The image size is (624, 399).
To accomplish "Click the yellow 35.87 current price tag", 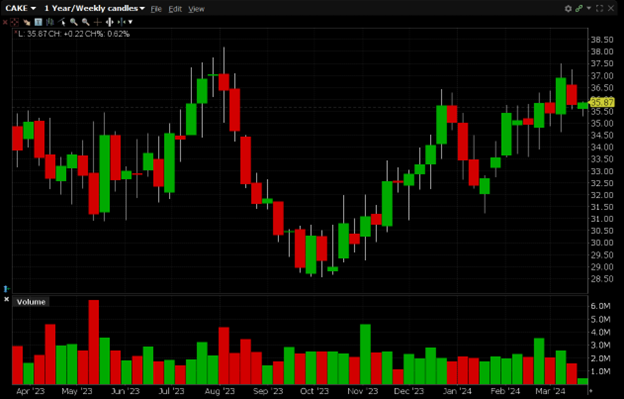I will [x=602, y=103].
